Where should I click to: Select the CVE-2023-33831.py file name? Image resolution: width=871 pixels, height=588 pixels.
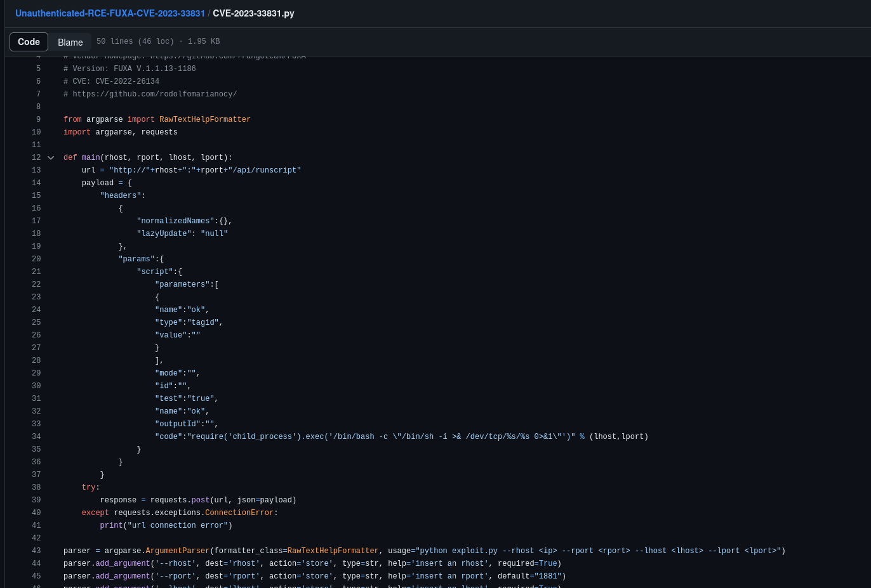[x=253, y=13]
